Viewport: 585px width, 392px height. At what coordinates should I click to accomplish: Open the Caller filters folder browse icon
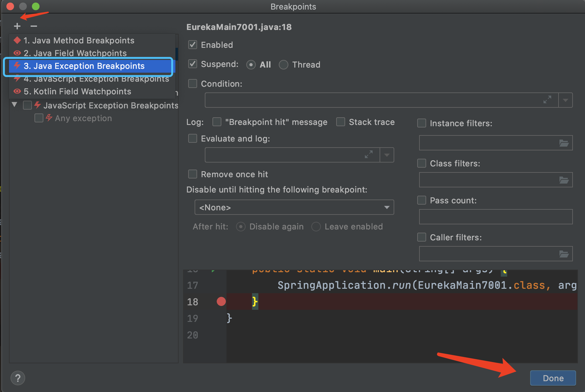coord(564,254)
